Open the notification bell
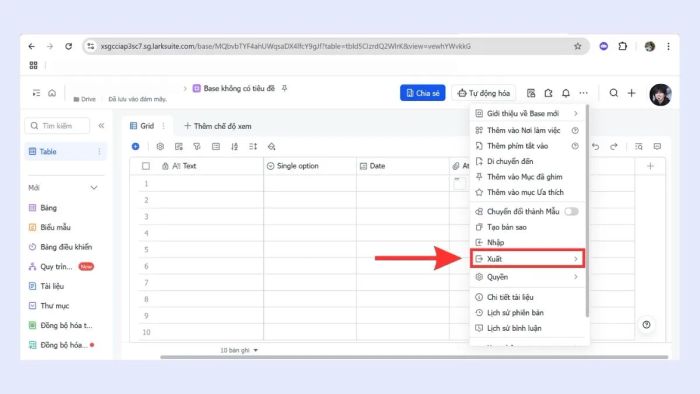The image size is (700, 394). coord(566,93)
